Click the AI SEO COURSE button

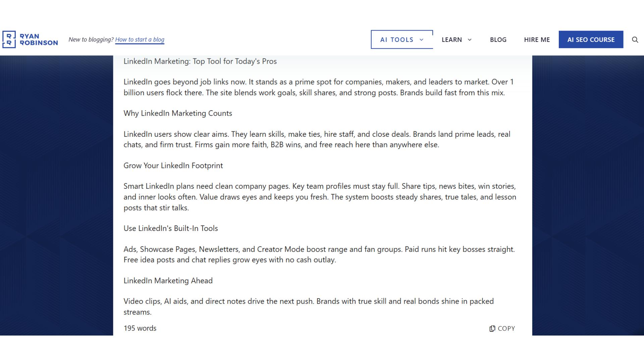591,40
